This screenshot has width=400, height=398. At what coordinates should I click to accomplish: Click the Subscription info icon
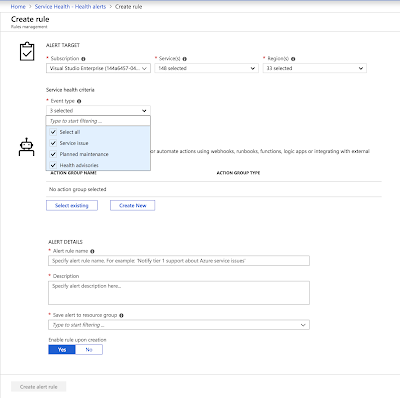point(83,59)
